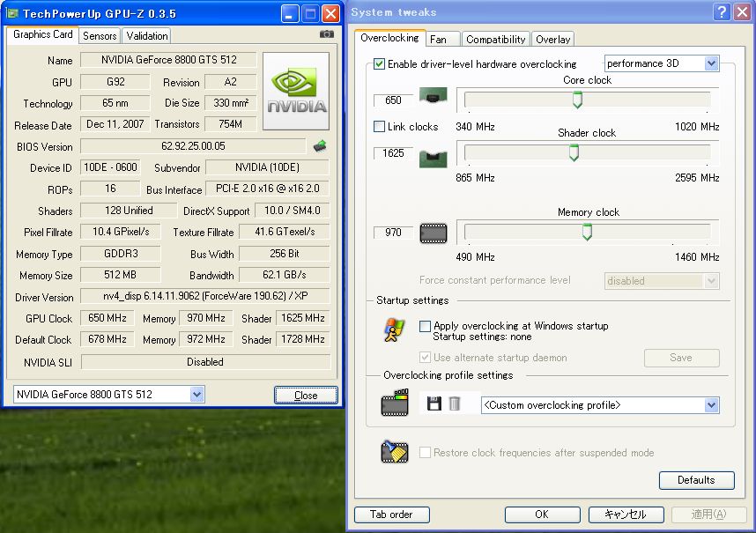The width and height of the screenshot is (756, 533).
Task: Click the memory clock chip icon
Action: pyautogui.click(x=433, y=233)
